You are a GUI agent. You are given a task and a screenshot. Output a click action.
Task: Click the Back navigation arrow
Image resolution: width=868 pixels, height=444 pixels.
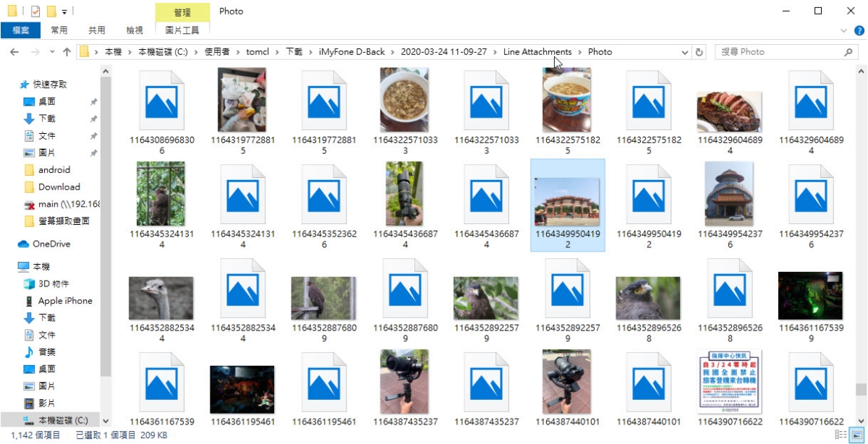14,52
